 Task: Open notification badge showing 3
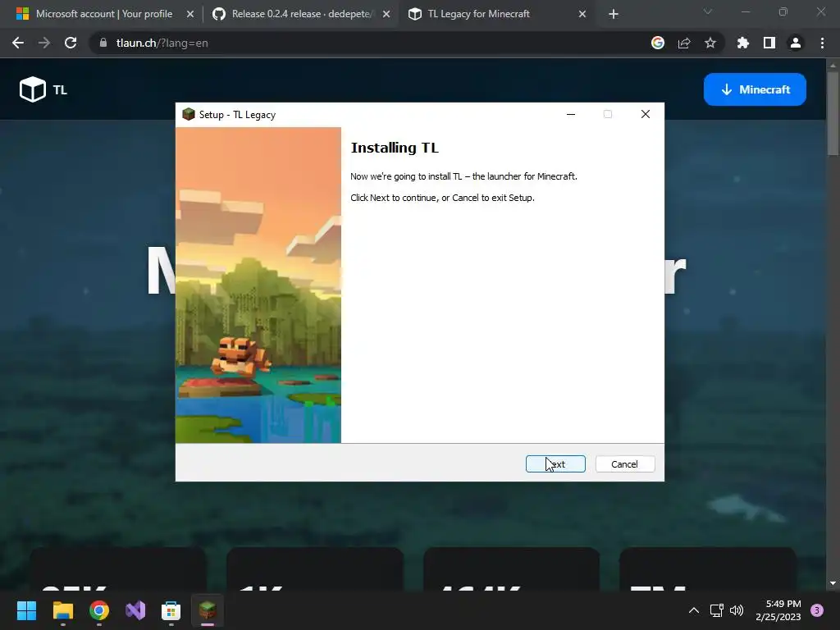pyautogui.click(x=817, y=610)
